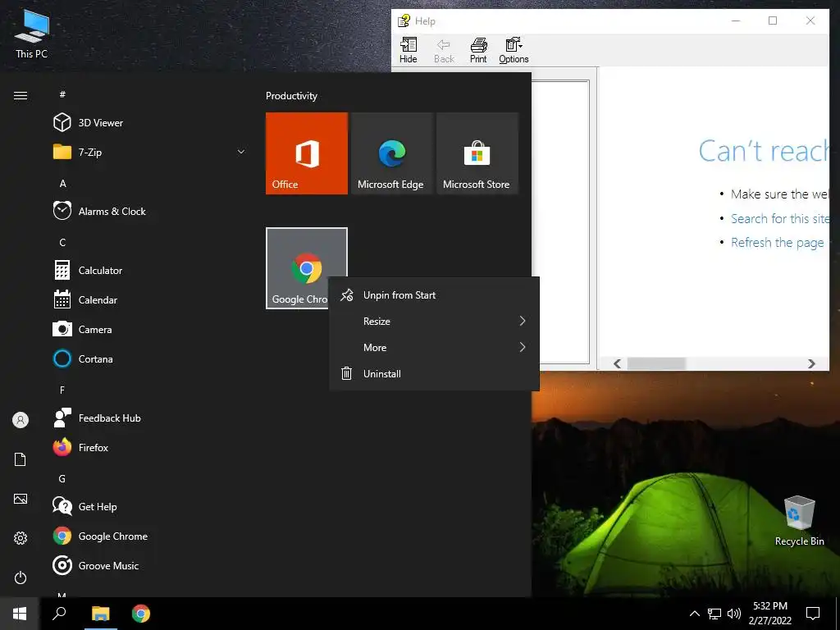Open the notifications action center
This screenshot has width=840, height=630.
(813, 614)
